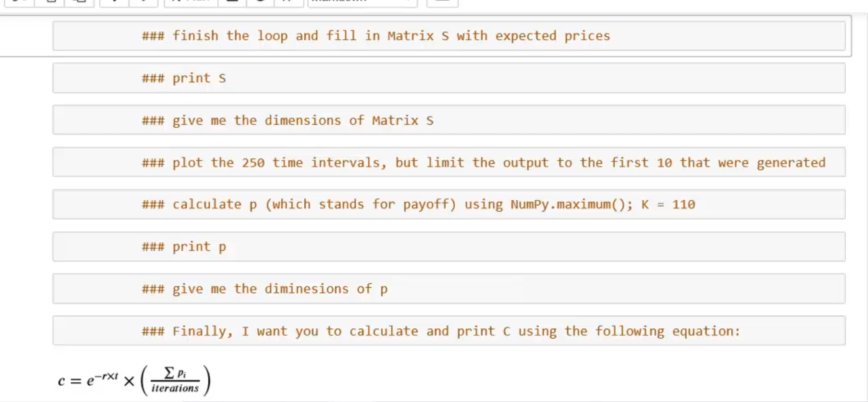Image resolution: width=868 pixels, height=402 pixels.
Task: Select the rendered equation for C
Action: pyautogui.click(x=135, y=378)
